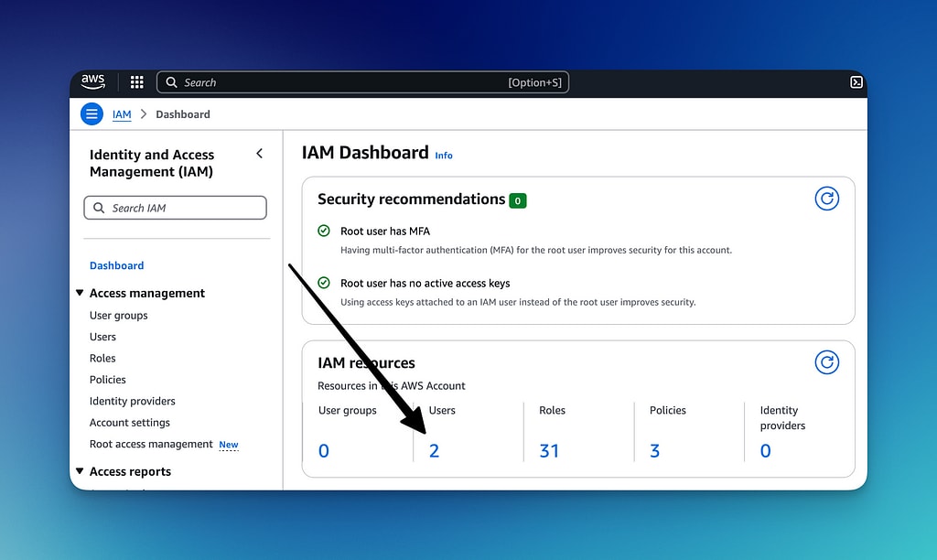Open the User groups count 0

click(324, 450)
